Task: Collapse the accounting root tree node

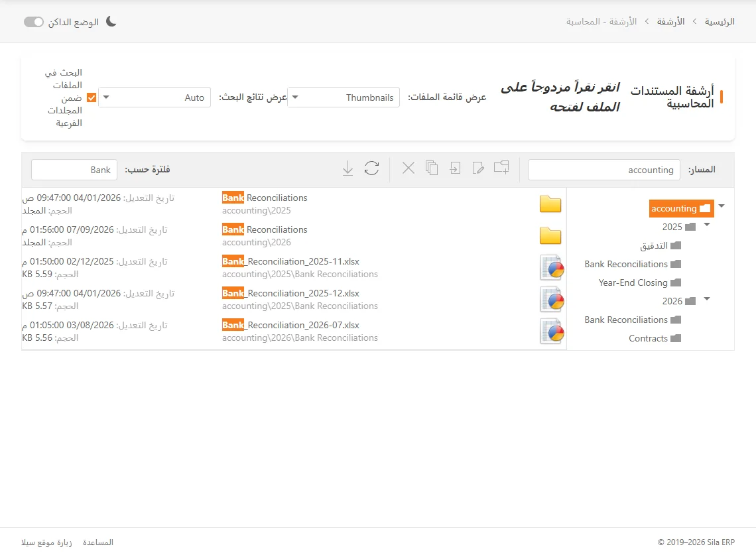Action: [x=722, y=206]
